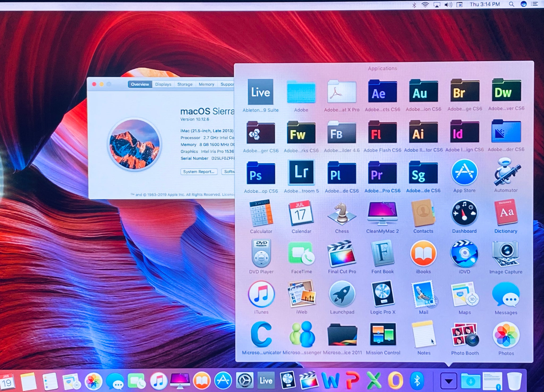The width and height of the screenshot is (544, 392).
Task: Launch Logic Pro X from the stack
Action: pos(382,294)
